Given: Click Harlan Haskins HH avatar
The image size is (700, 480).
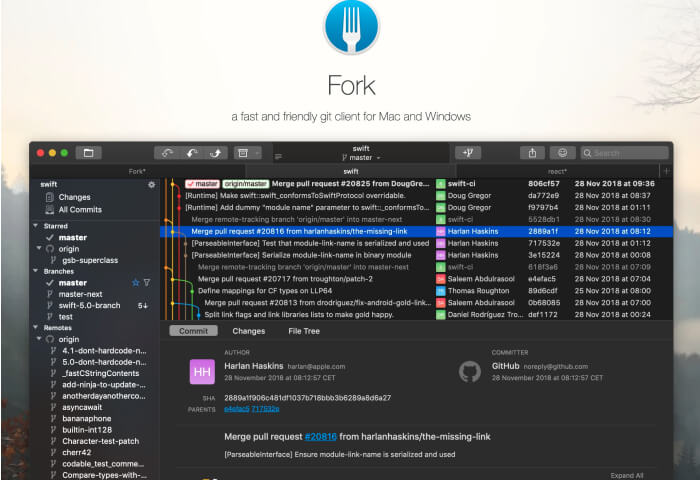Looking at the screenshot, I should [x=202, y=371].
